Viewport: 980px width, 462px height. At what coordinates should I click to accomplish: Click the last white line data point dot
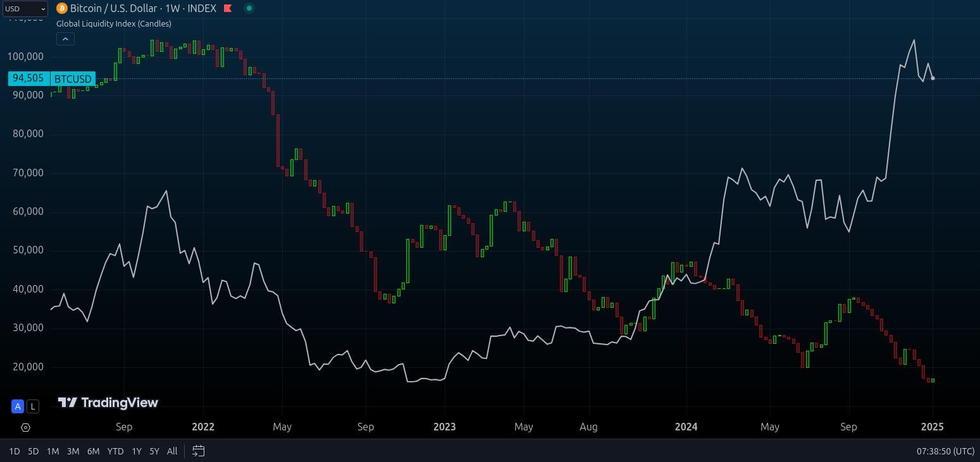click(933, 78)
